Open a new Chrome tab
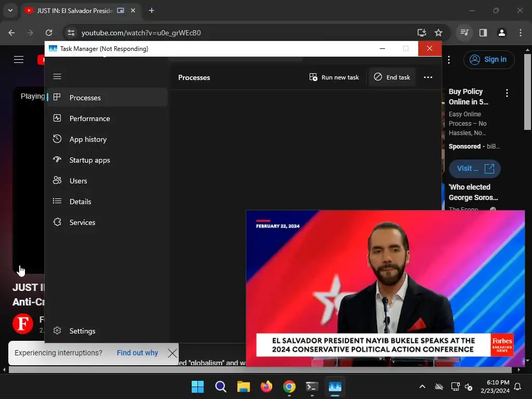 coord(152,10)
